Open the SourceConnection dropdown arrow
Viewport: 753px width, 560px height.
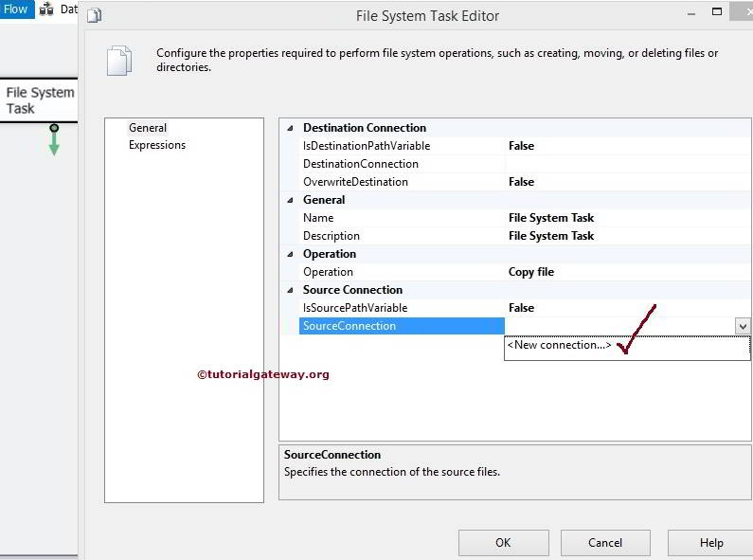coord(743,326)
